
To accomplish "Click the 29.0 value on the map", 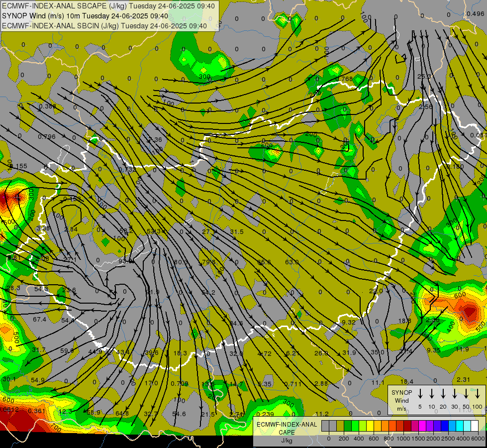I will pyautogui.click(x=376, y=291).
